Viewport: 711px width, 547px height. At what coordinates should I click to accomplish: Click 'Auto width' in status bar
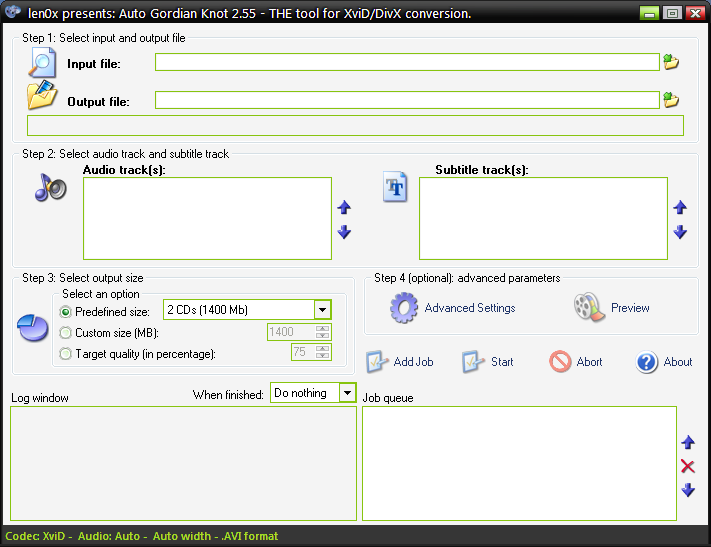182,536
